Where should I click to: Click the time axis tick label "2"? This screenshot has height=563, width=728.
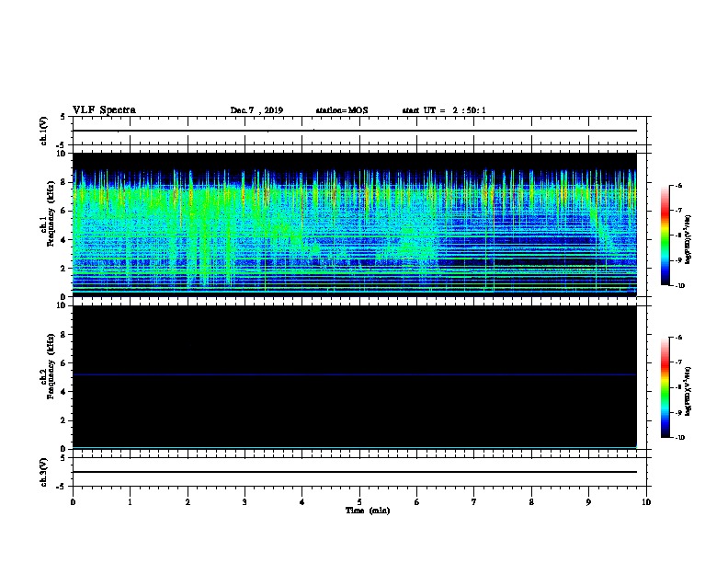[188, 502]
